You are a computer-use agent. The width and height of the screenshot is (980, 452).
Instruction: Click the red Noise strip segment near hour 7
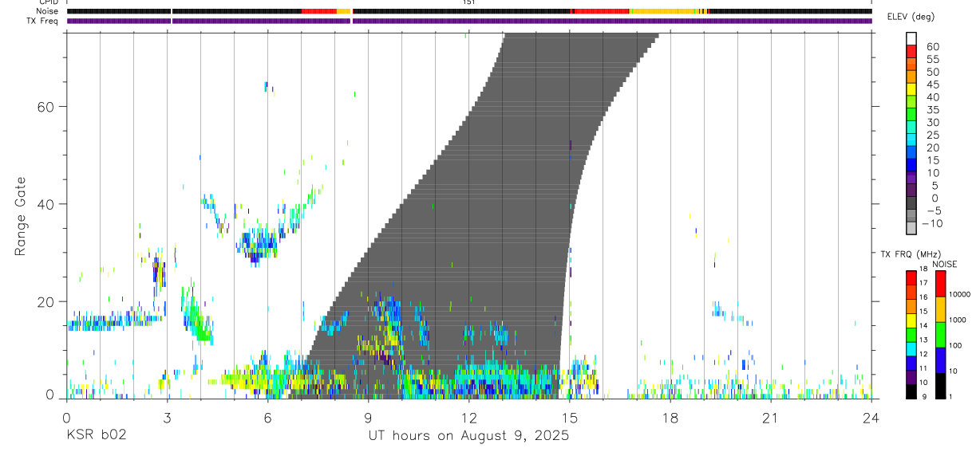click(x=319, y=11)
